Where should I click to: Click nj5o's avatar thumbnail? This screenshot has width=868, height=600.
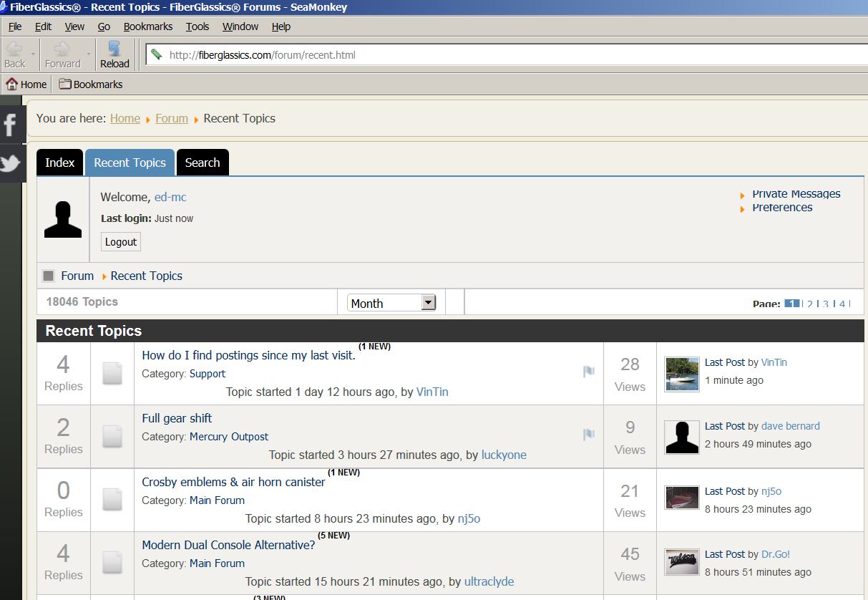(x=682, y=498)
